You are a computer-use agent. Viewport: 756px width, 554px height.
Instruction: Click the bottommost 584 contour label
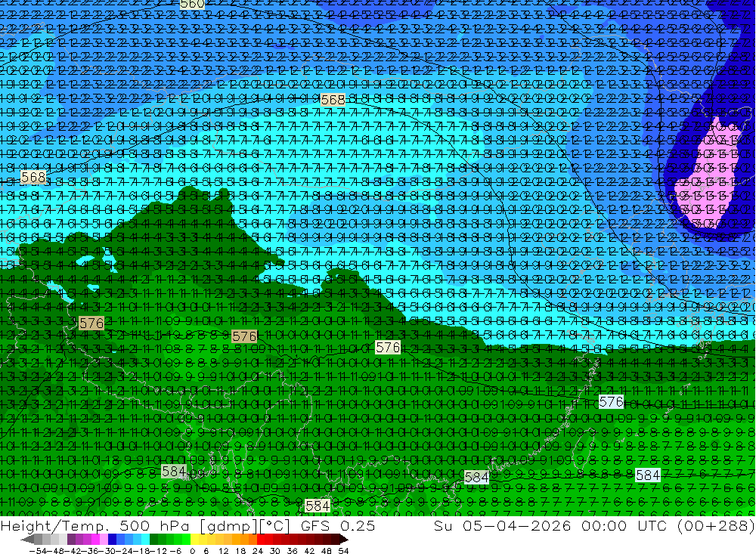tap(318, 506)
